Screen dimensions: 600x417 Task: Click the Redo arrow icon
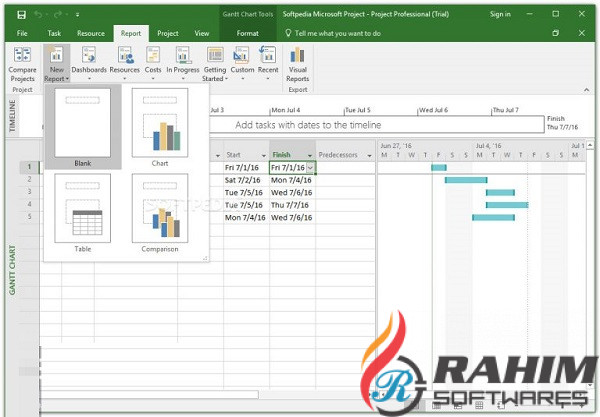pos(58,15)
